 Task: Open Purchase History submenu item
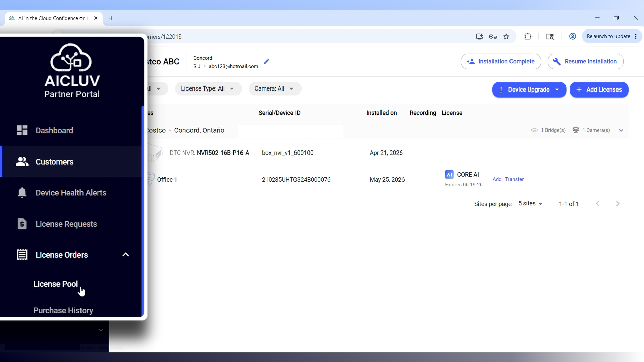coord(63,311)
